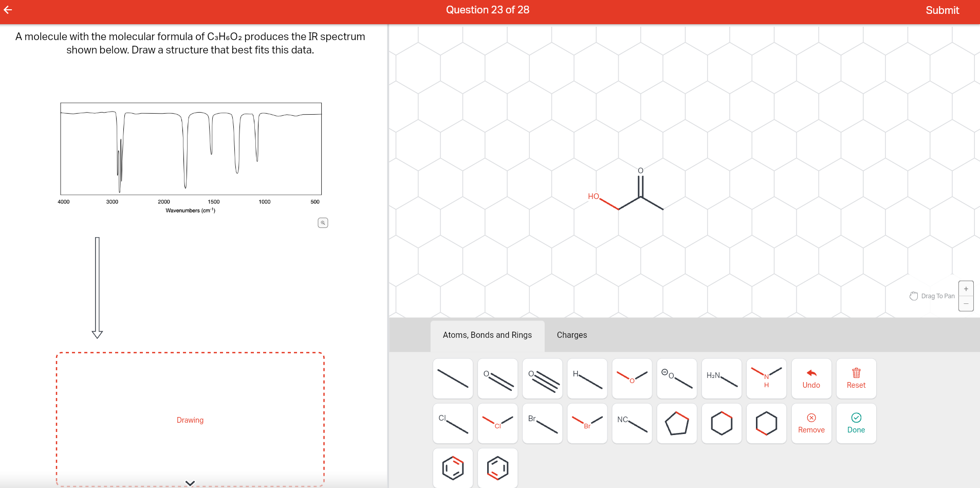Image resolution: width=980 pixels, height=488 pixels.
Task: Click Submit to finish the question
Action: point(942,10)
